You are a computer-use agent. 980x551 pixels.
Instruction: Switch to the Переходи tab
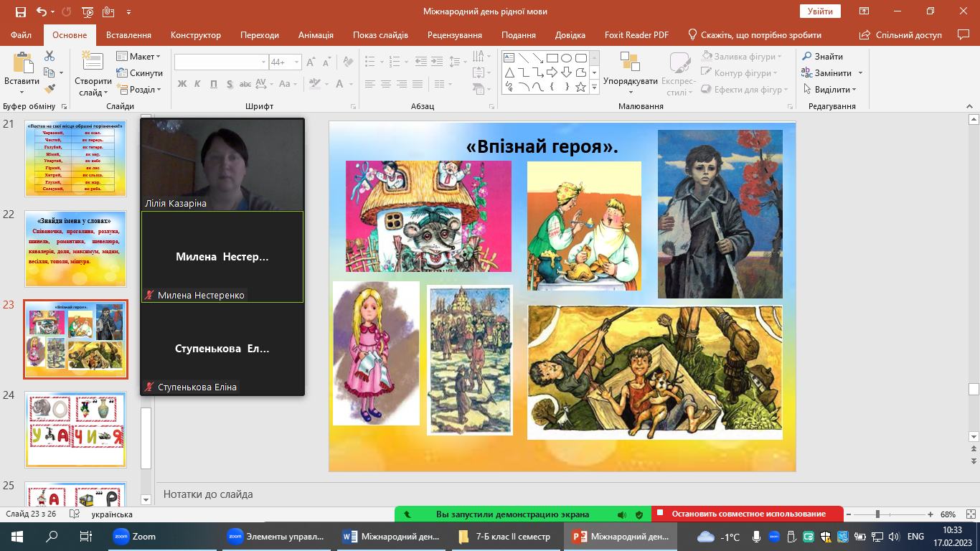pyautogui.click(x=260, y=35)
